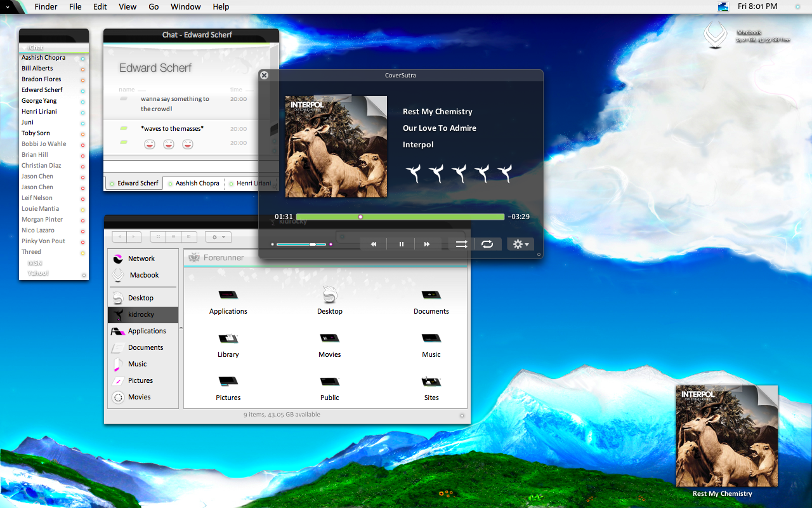The height and width of the screenshot is (508, 812).
Task: Select Applications in the Finder sidebar
Action: [x=143, y=331]
